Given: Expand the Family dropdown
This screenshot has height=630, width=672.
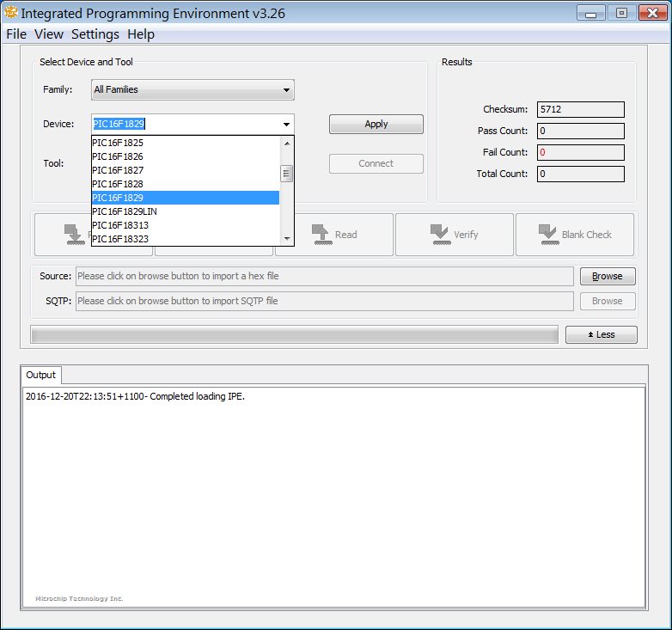Looking at the screenshot, I should [286, 90].
